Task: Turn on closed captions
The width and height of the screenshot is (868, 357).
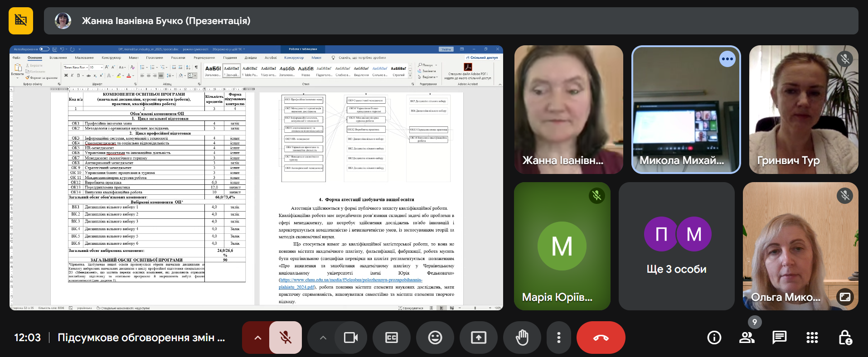Action: (392, 338)
